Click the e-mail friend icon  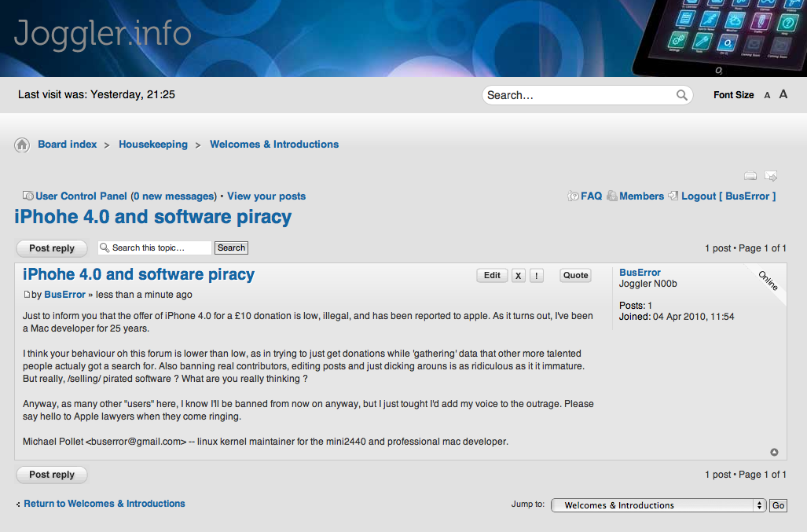(x=771, y=176)
